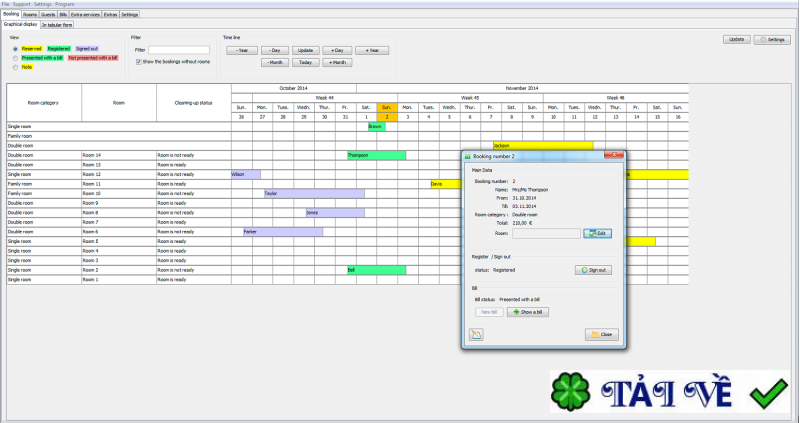This screenshot has height=423, width=800.
Task: Click highlighted Sun. 2 date column header
Action: click(387, 112)
